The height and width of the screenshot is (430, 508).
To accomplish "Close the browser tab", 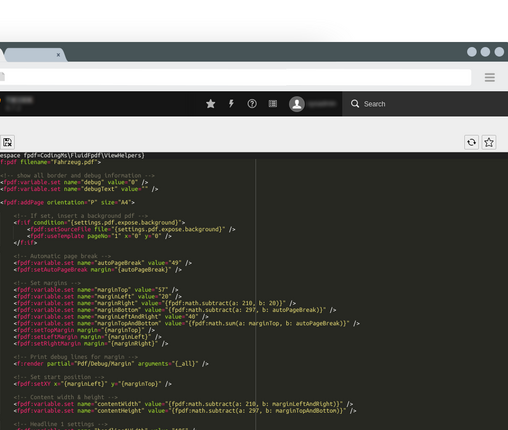I will point(58,55).
